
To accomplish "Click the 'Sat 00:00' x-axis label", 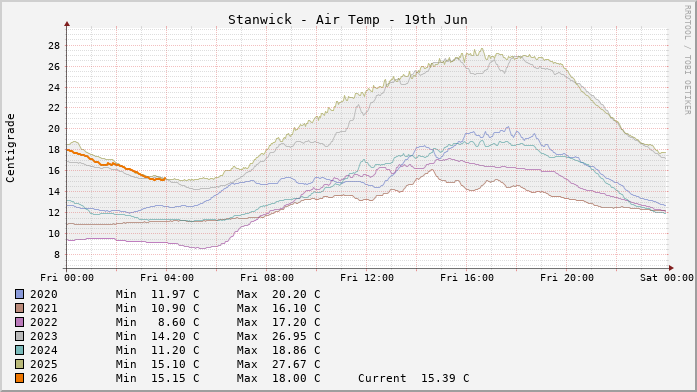I will (667, 278).
